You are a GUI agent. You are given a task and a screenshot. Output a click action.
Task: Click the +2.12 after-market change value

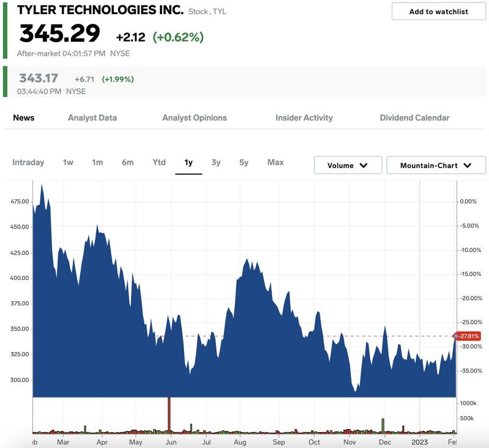pyautogui.click(x=131, y=37)
